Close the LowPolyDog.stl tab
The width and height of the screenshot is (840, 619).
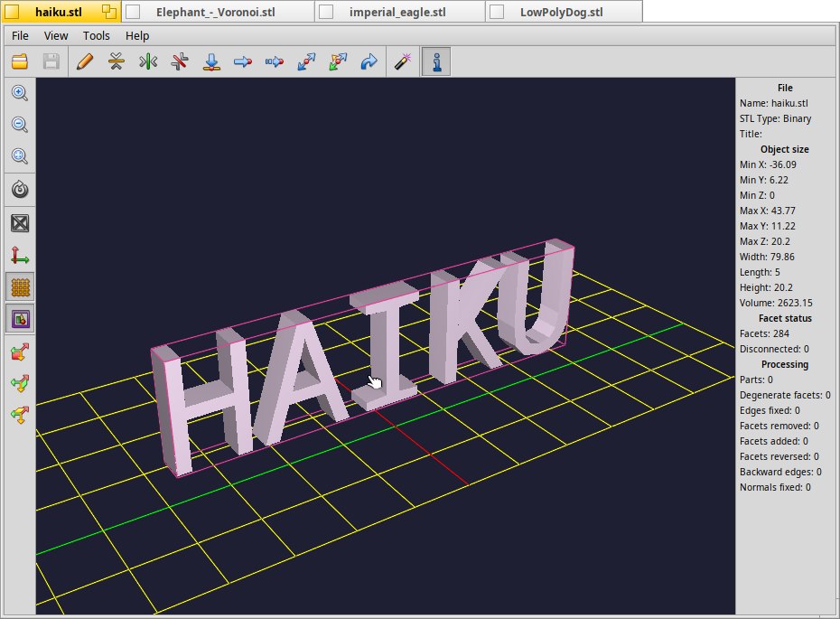497,12
